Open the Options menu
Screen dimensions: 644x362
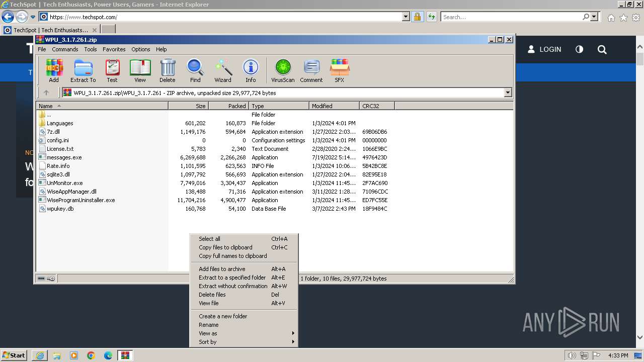[x=141, y=49]
